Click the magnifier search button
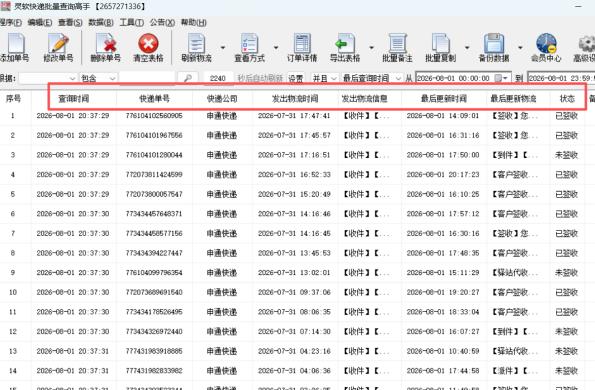The image size is (595, 390). pos(188,78)
